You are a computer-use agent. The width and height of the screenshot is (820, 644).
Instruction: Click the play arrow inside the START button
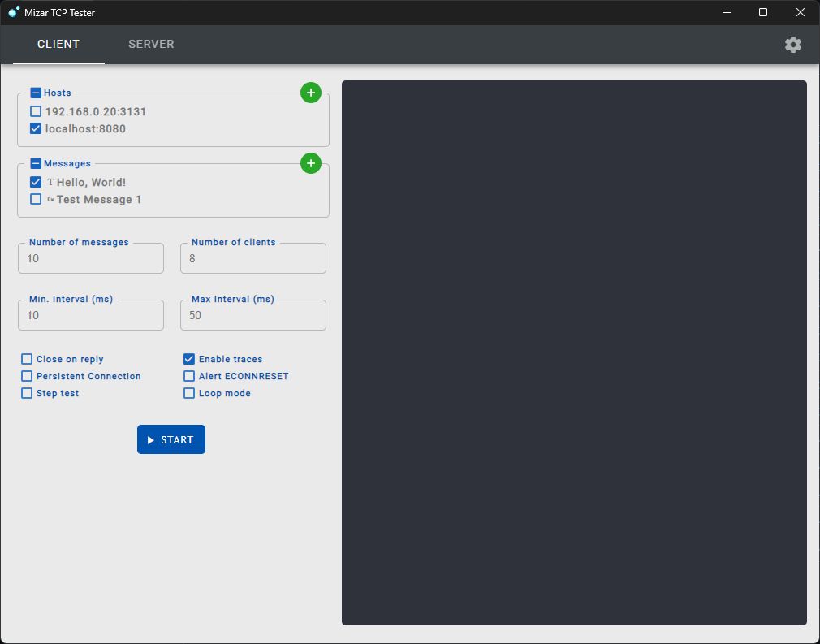151,439
